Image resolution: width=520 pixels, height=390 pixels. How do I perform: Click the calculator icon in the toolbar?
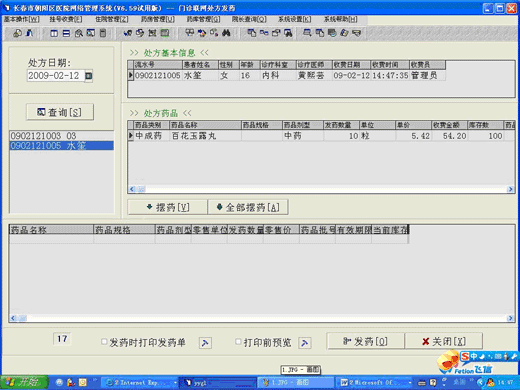[x=103, y=33]
